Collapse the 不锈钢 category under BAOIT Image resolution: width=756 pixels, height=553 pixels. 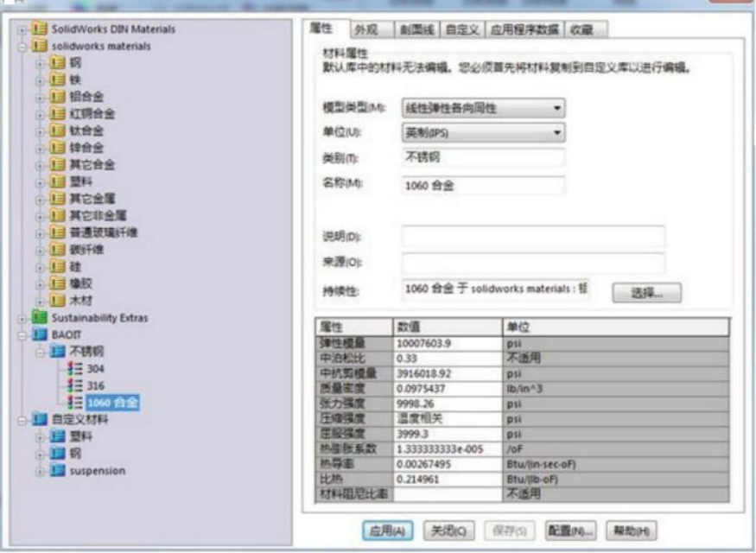click(40, 352)
